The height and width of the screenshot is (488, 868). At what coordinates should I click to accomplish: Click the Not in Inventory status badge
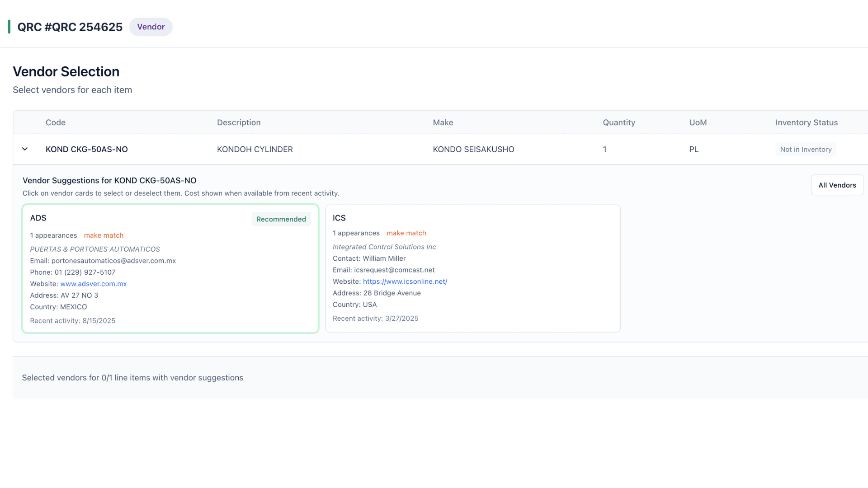pyautogui.click(x=805, y=150)
